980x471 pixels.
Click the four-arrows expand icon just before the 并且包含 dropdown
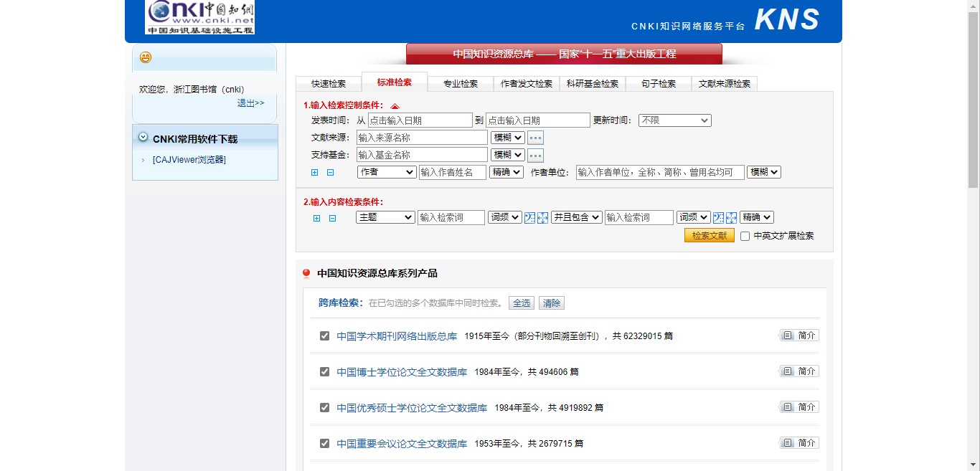[x=542, y=218]
